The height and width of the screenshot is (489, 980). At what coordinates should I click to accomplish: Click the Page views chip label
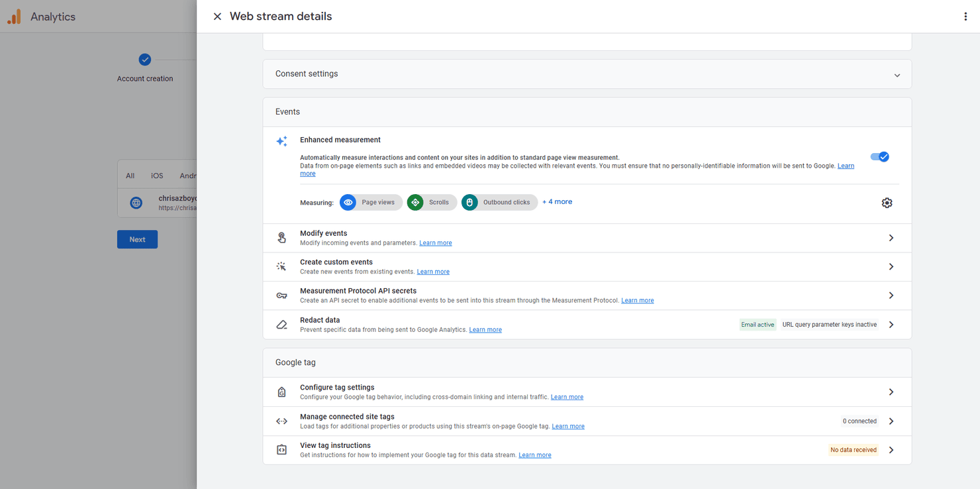click(378, 202)
